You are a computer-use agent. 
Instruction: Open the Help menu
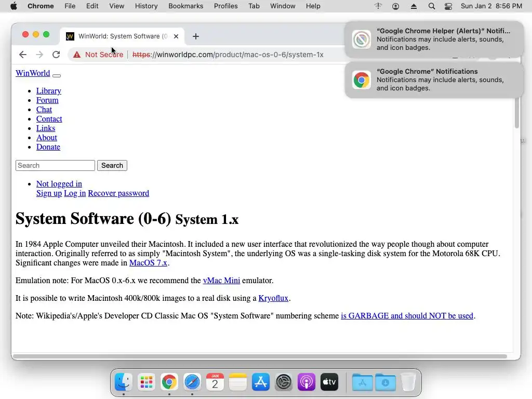[313, 6]
